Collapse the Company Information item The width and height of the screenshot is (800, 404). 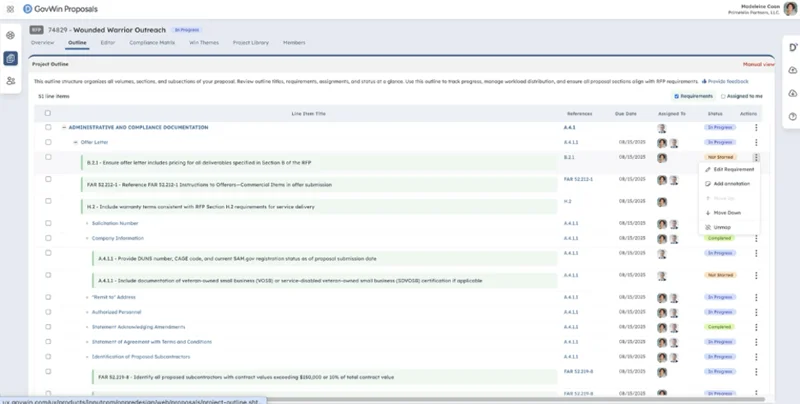(87, 238)
